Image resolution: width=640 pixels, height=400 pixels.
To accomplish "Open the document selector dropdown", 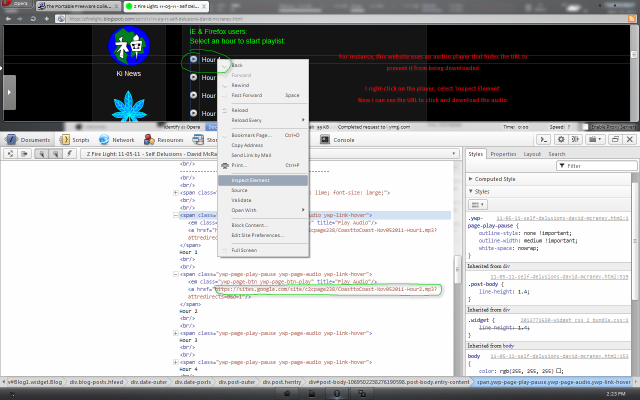I will click(x=270, y=154).
